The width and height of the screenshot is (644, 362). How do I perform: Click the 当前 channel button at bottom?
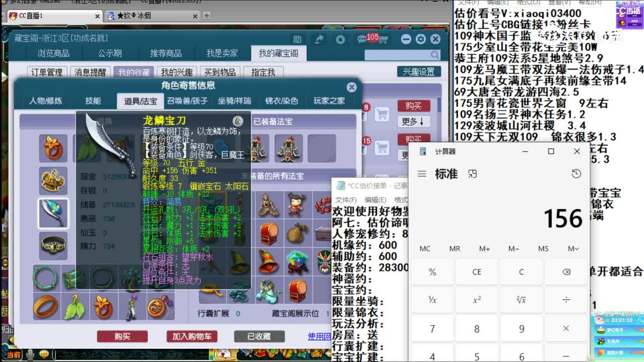14,355
